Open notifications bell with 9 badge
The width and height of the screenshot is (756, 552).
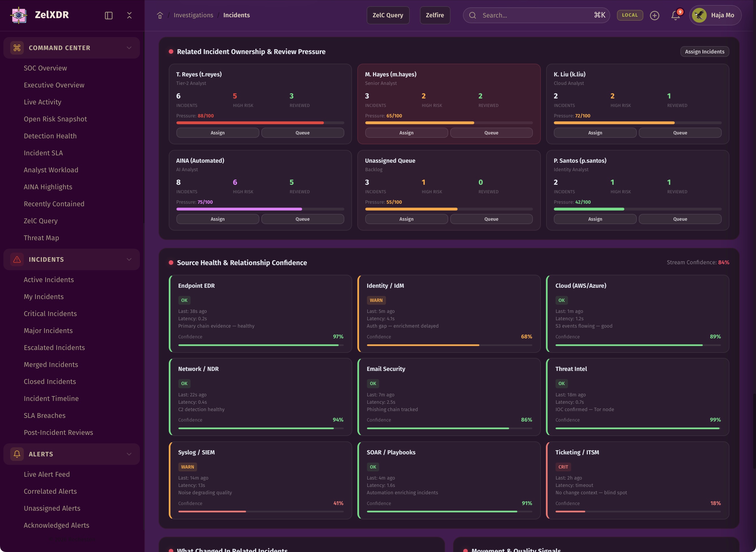pyautogui.click(x=675, y=15)
